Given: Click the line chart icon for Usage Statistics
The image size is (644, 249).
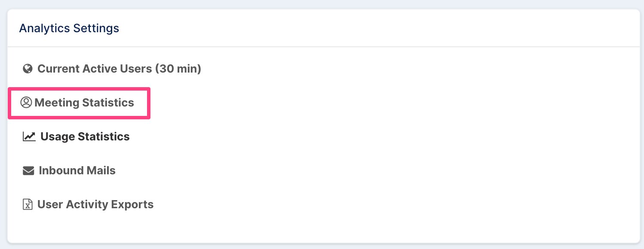Looking at the screenshot, I should pyautogui.click(x=29, y=137).
